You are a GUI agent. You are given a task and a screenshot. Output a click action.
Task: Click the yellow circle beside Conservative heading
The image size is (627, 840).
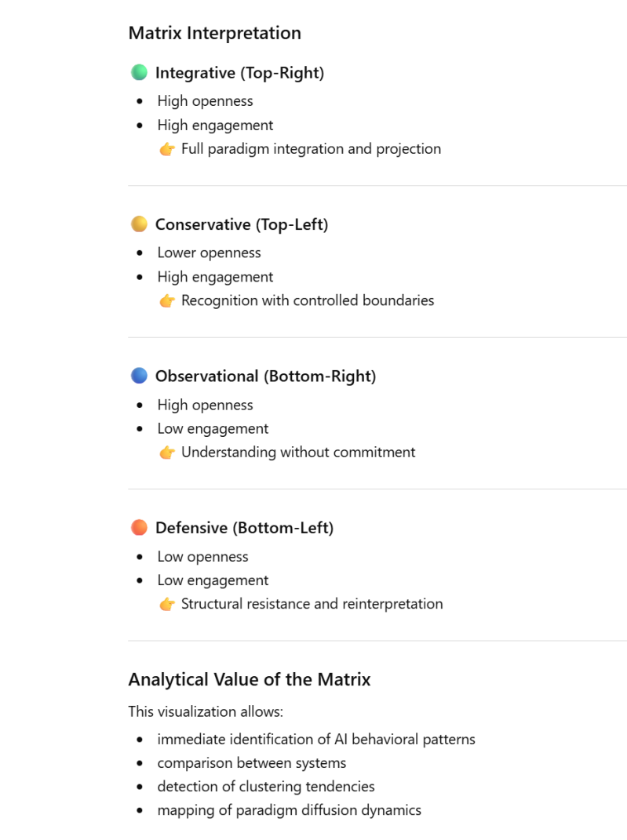(139, 224)
